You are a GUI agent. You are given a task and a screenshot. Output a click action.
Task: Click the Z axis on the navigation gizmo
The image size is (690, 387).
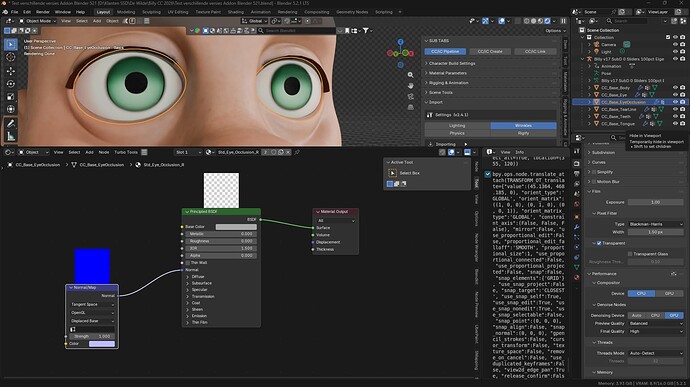400,42
